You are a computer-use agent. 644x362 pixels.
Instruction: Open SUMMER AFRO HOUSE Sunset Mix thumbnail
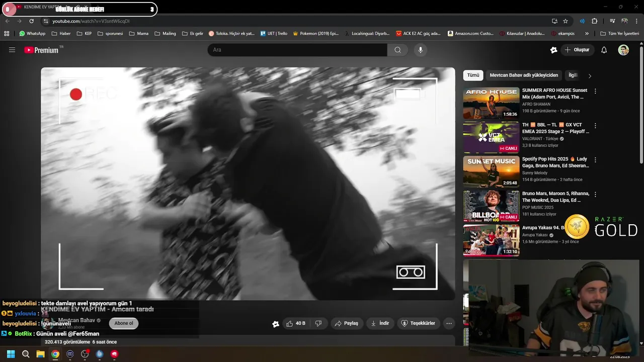(x=491, y=103)
